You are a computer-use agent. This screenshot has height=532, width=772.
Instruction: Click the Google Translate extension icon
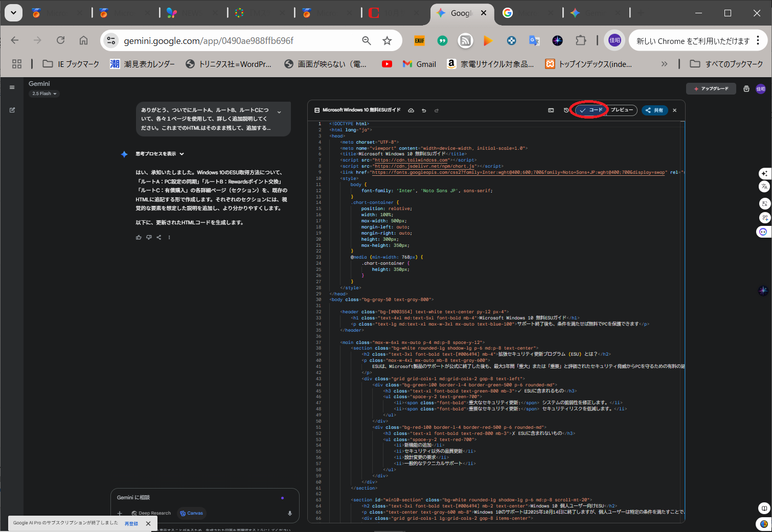[x=534, y=40]
